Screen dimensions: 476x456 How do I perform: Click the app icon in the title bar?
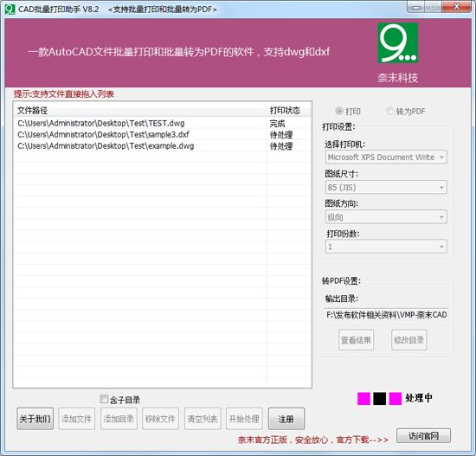(10, 10)
